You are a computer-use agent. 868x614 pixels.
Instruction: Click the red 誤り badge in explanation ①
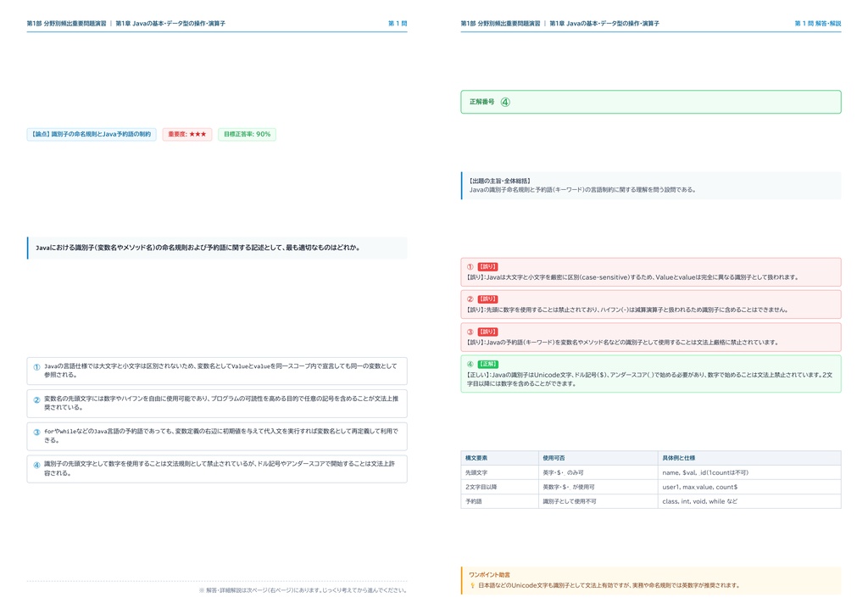pyautogui.click(x=487, y=267)
